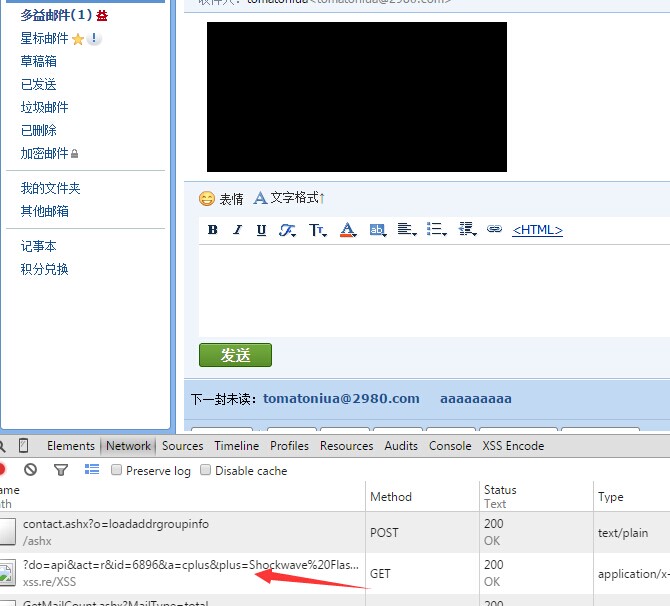Switch to the Resources devtools tab
The width and height of the screenshot is (670, 606).
347,446
